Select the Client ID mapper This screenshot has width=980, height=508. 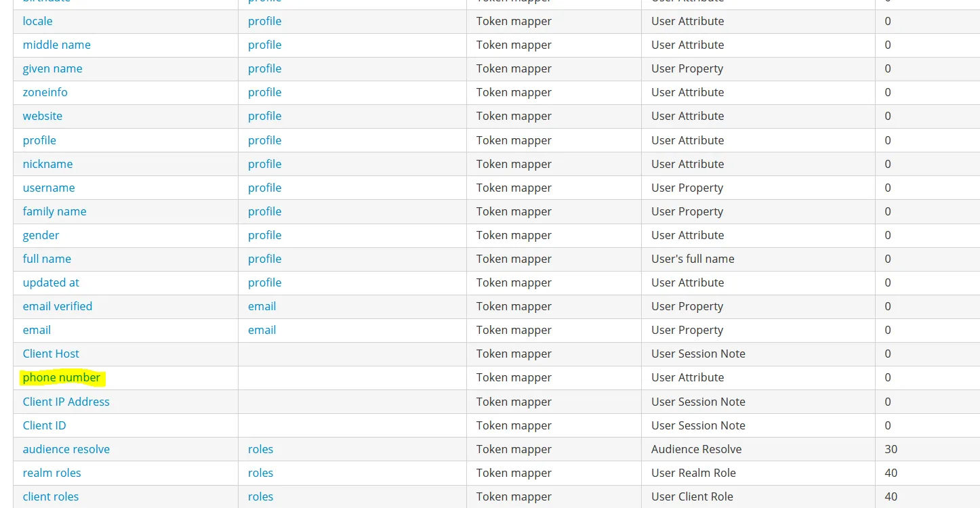(x=44, y=425)
